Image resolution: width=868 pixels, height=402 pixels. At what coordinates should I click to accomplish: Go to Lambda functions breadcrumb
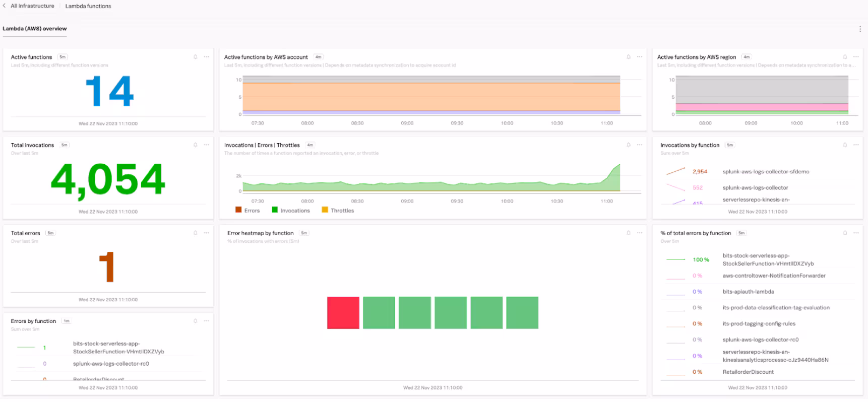88,6
